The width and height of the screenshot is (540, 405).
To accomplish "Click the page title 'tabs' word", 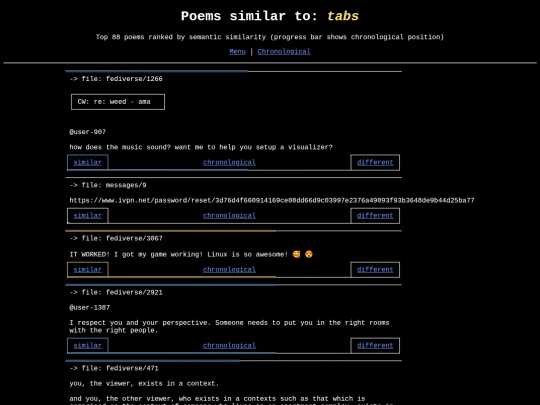I will click(x=343, y=16).
